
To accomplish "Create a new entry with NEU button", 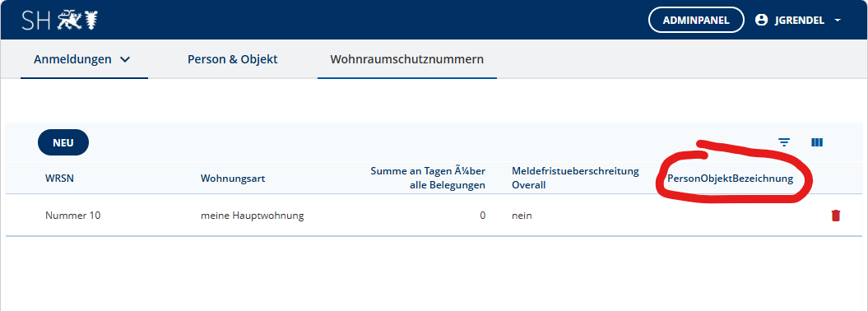I will [63, 142].
